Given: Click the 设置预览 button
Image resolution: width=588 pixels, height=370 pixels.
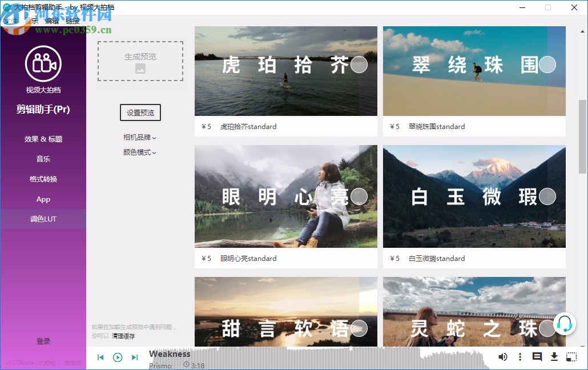Looking at the screenshot, I should [140, 112].
